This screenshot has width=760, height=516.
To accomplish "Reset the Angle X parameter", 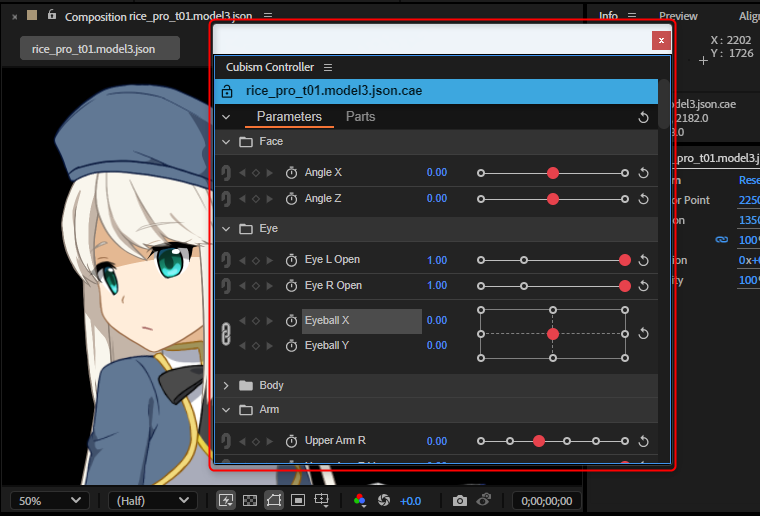I will (x=643, y=173).
